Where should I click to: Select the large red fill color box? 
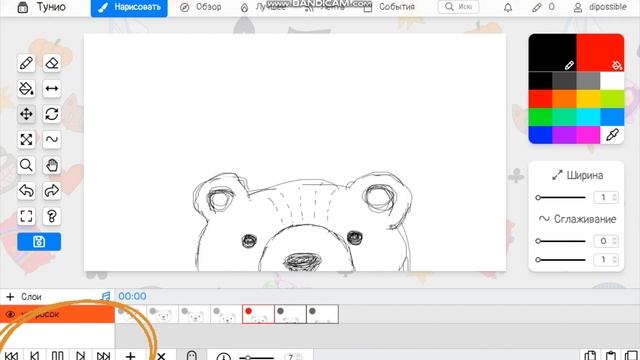point(600,53)
